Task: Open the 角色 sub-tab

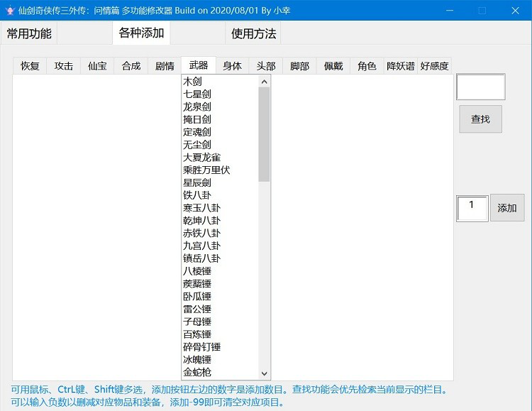Action: (367, 66)
